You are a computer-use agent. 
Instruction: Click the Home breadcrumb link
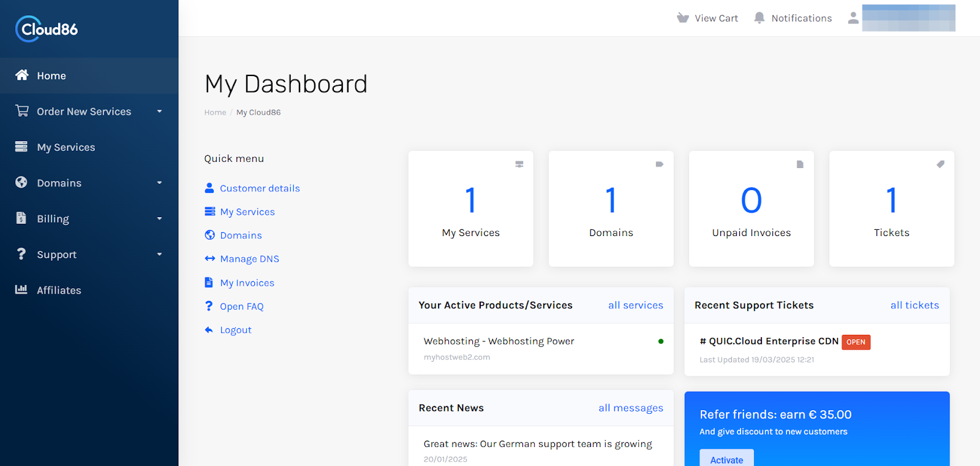pyautogui.click(x=215, y=112)
